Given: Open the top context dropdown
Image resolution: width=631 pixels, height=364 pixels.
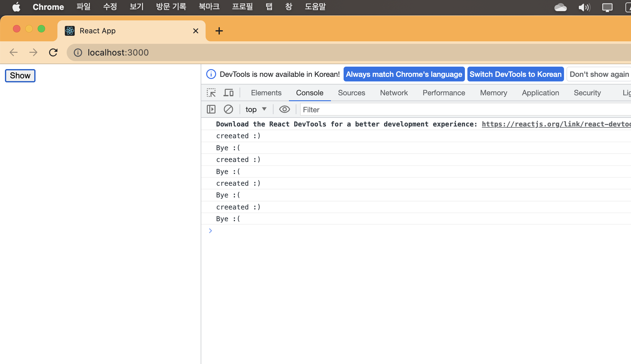Looking at the screenshot, I should [x=256, y=109].
